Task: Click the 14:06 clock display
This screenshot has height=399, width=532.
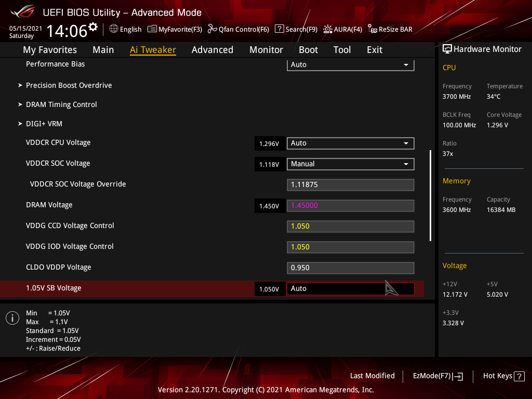Action: click(67, 31)
